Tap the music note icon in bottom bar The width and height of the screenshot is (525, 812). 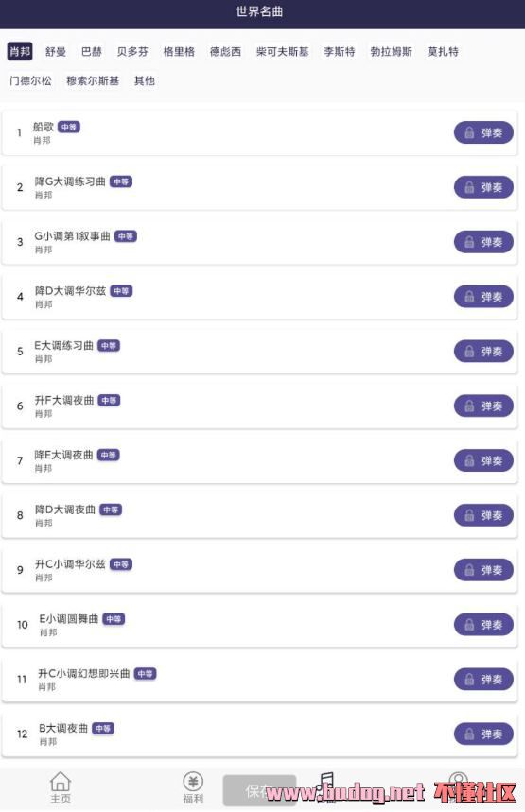[325, 781]
